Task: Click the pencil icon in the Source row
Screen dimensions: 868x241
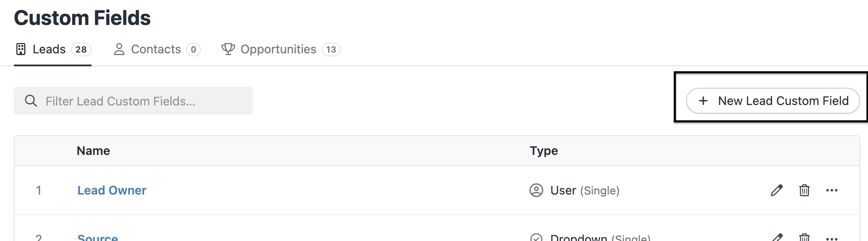Action: coord(776,237)
